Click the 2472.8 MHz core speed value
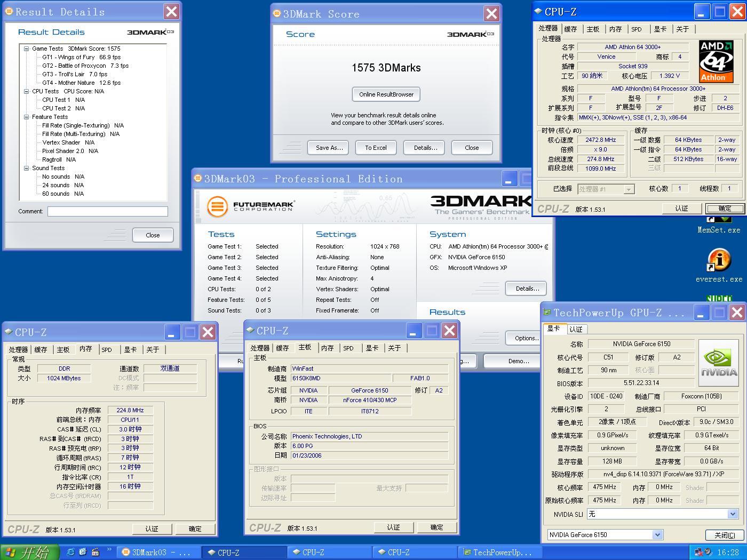Viewport: 747px width, 560px height. click(601, 140)
